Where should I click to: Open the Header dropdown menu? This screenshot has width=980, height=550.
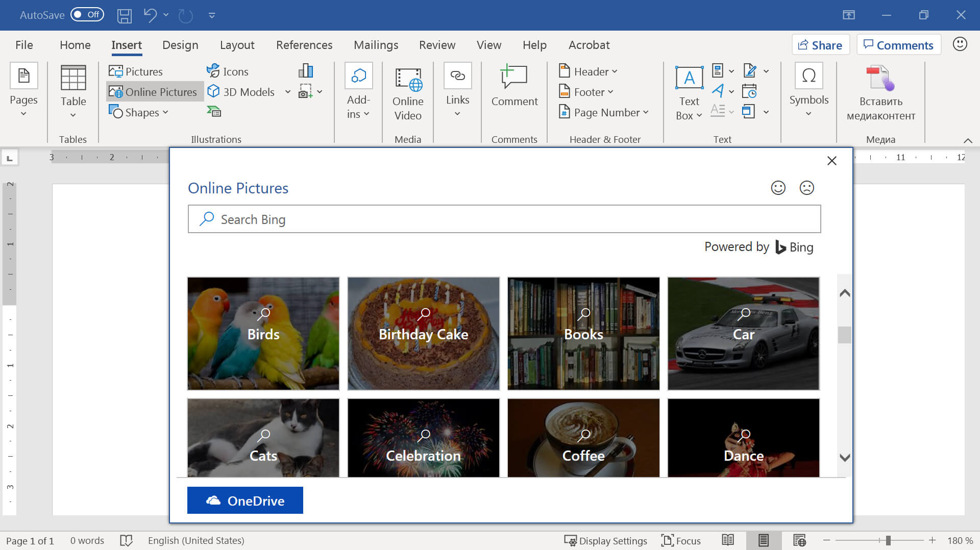point(589,71)
